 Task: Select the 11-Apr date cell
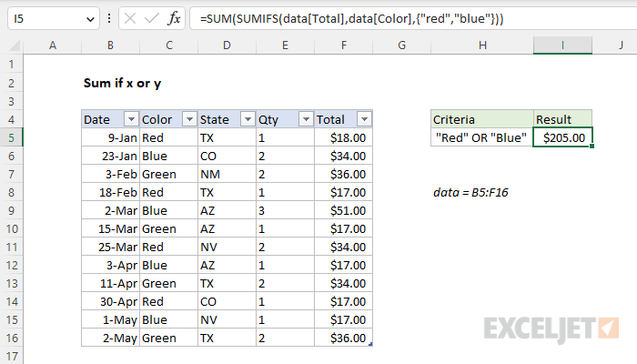click(110, 283)
